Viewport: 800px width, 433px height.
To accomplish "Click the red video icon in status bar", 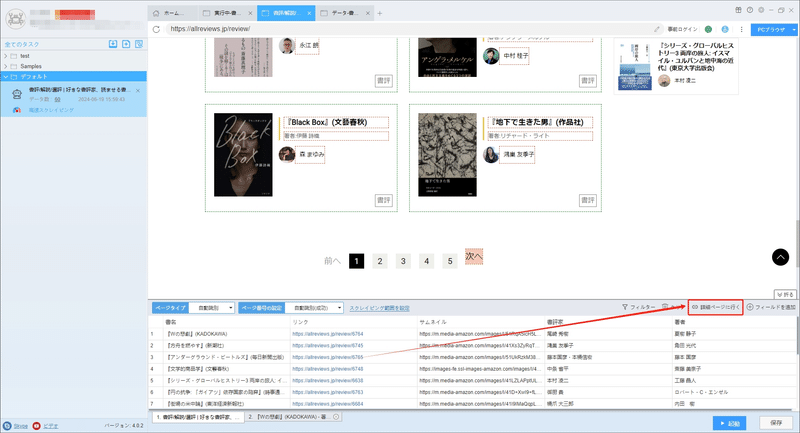I will click(x=36, y=426).
